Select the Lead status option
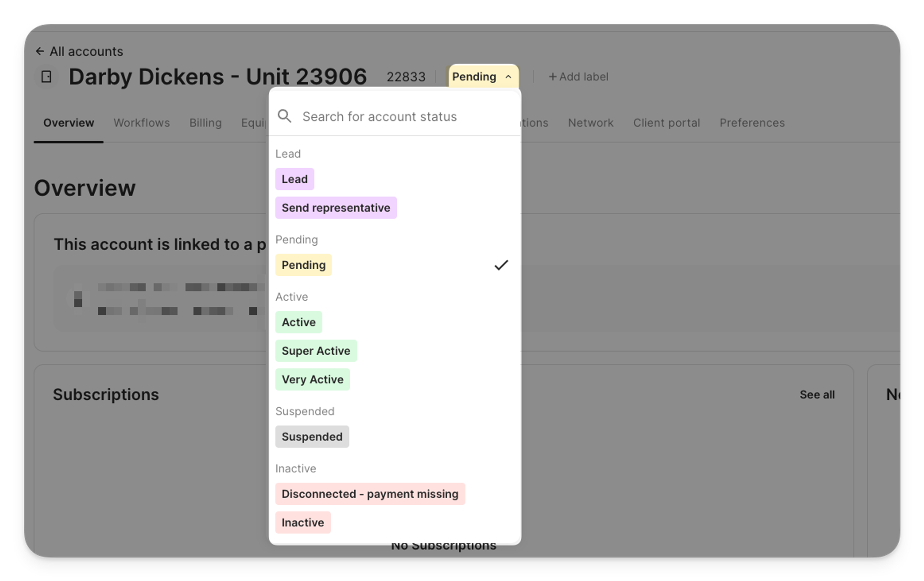 (x=295, y=179)
